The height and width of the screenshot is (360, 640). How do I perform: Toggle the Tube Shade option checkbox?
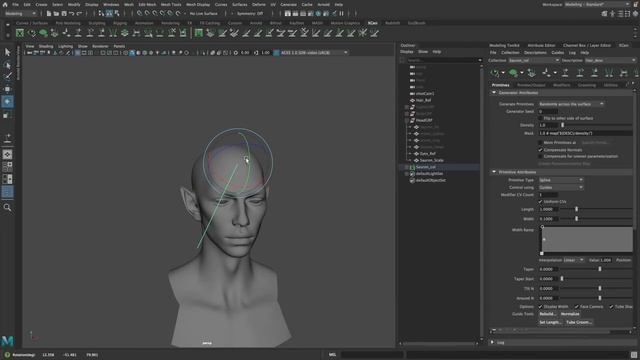point(611,307)
